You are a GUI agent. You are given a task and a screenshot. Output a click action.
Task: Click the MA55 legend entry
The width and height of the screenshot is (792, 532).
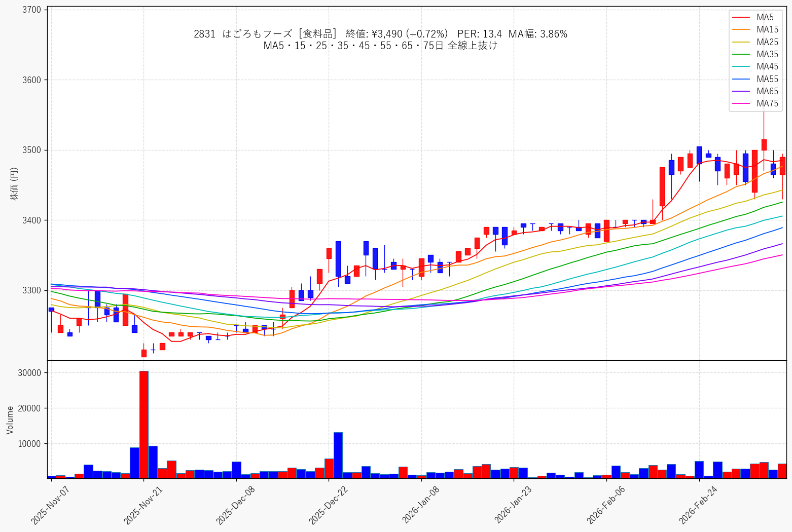point(754,79)
